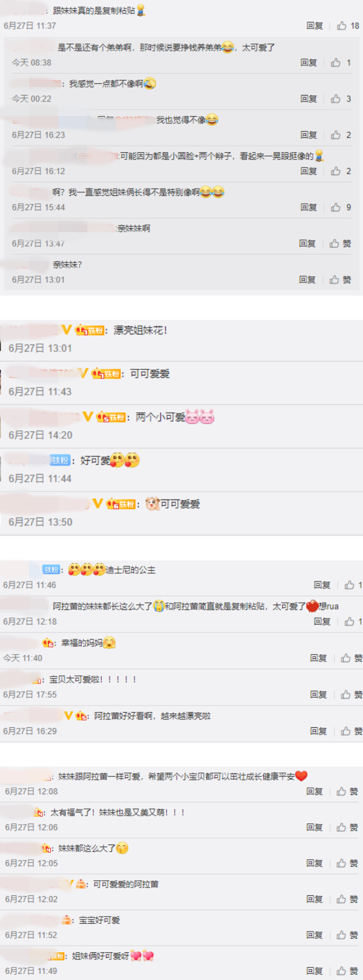Viewport: 363px width, 980px height.
Task: Reply to the 阿拉蕾好好看啊 comment
Action: (x=318, y=731)
